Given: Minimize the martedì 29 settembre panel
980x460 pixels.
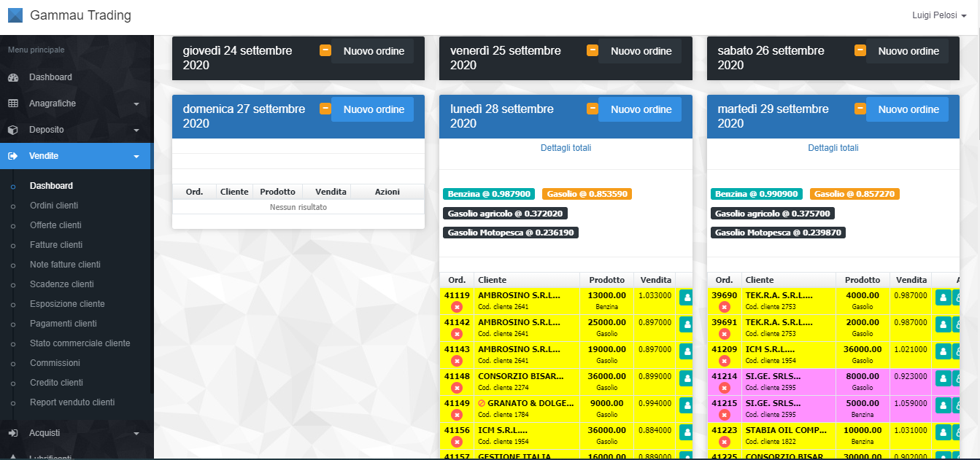Looking at the screenshot, I should coord(860,109).
